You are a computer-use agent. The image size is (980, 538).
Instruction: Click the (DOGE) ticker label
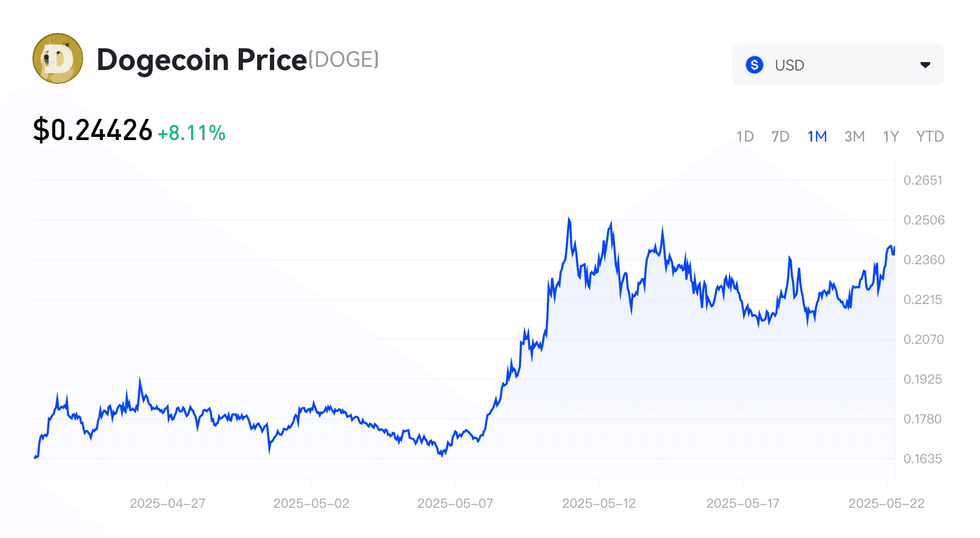tap(344, 59)
